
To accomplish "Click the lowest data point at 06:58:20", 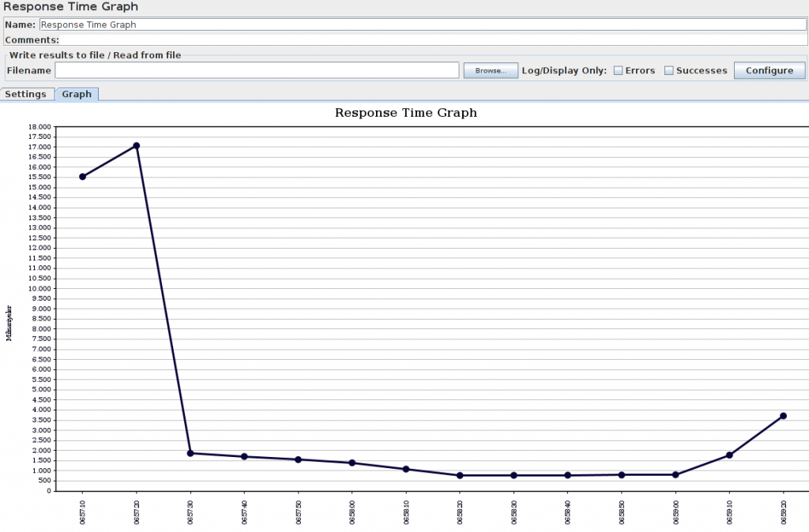I will pos(459,475).
